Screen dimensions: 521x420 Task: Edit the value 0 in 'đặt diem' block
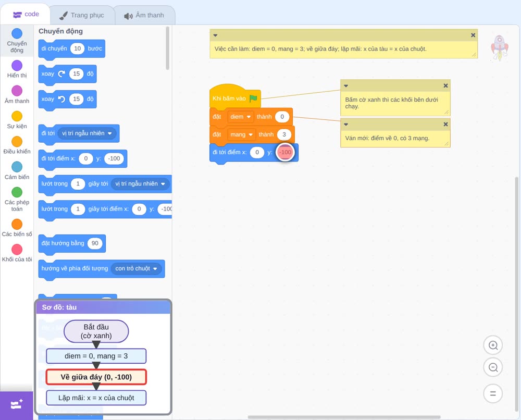click(x=282, y=117)
